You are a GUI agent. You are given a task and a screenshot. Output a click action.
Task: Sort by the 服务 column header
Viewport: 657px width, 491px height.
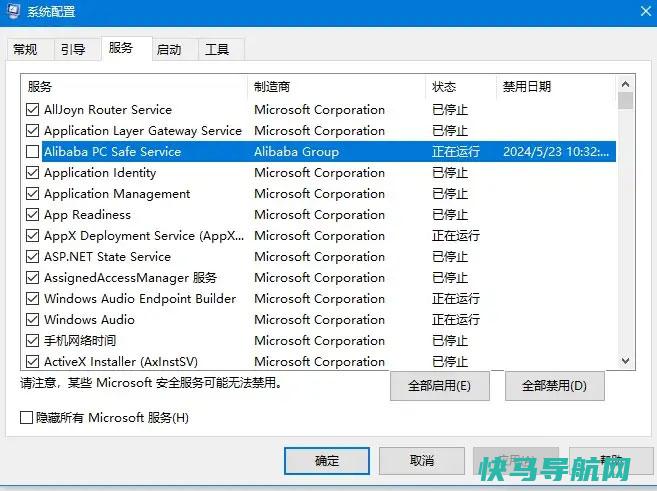click(134, 87)
